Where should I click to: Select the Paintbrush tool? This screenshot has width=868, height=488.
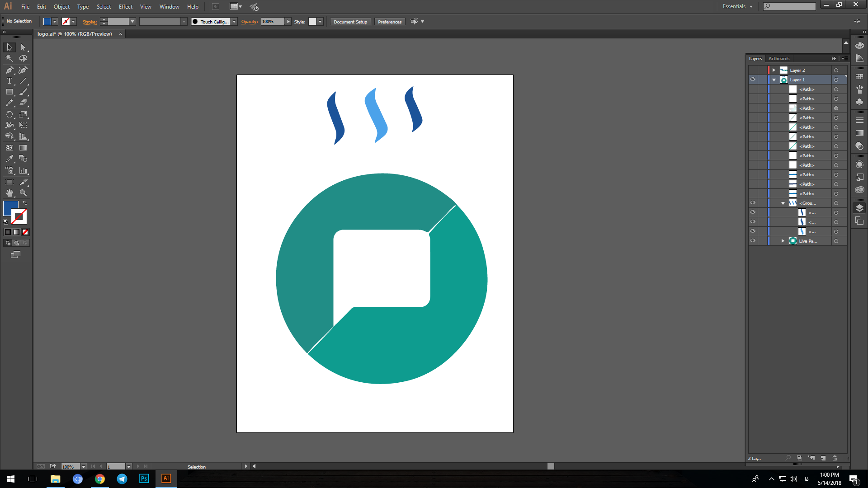(23, 92)
